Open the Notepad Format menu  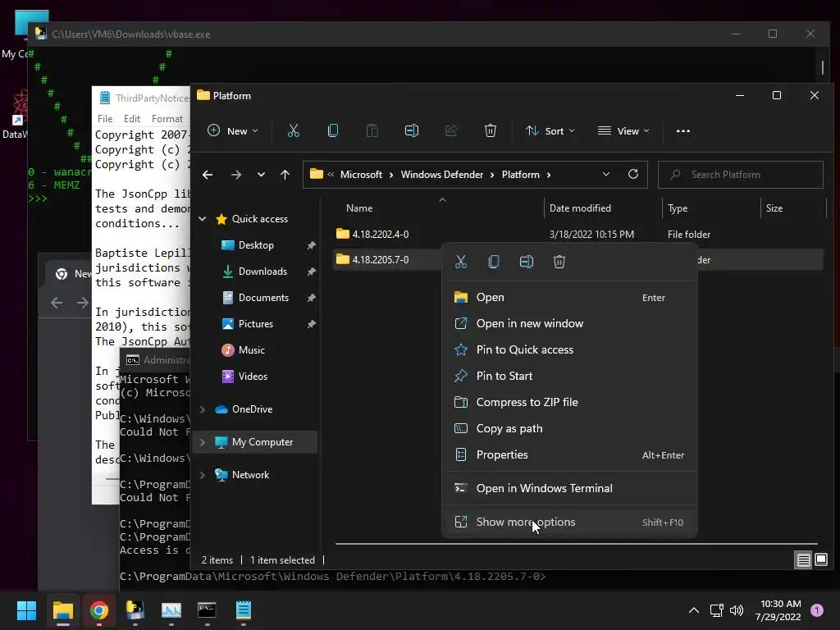point(167,118)
